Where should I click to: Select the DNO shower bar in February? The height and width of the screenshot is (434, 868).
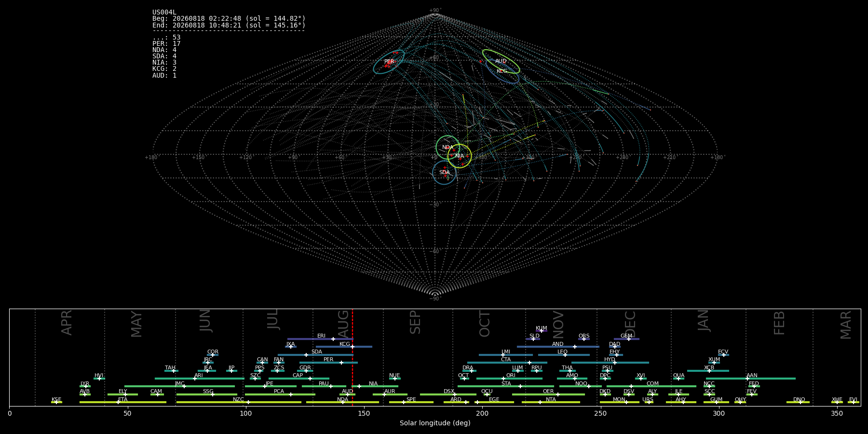tap(798, 402)
